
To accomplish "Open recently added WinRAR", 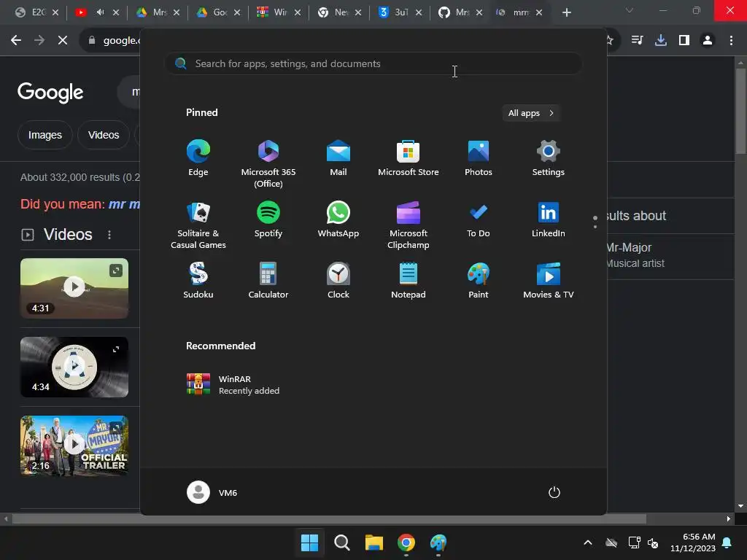I will (233, 384).
